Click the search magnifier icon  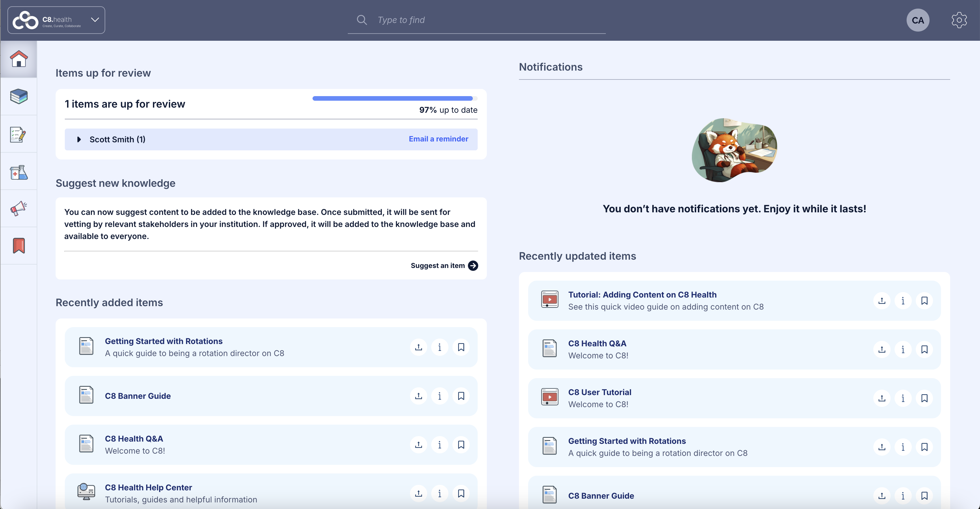pyautogui.click(x=362, y=20)
